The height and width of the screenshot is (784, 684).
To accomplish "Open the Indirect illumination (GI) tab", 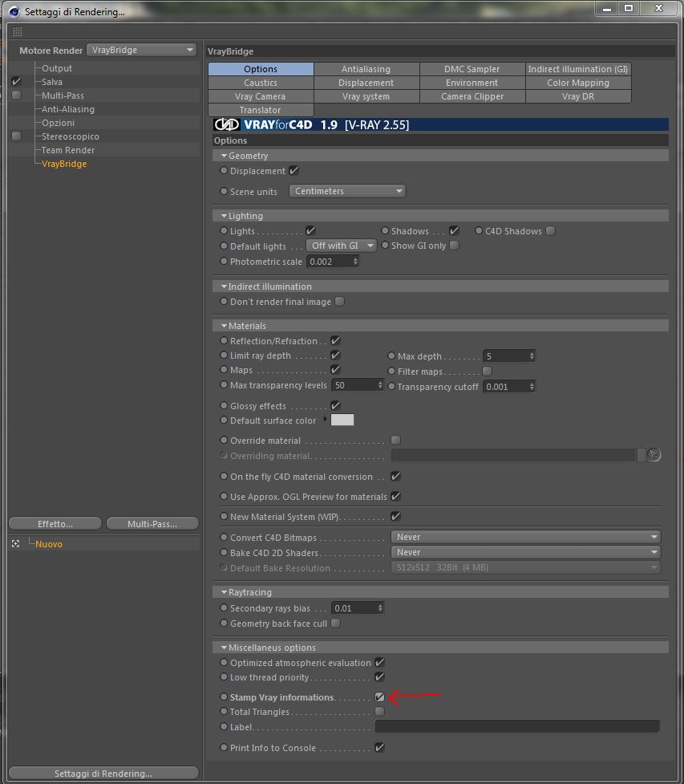I will [578, 69].
